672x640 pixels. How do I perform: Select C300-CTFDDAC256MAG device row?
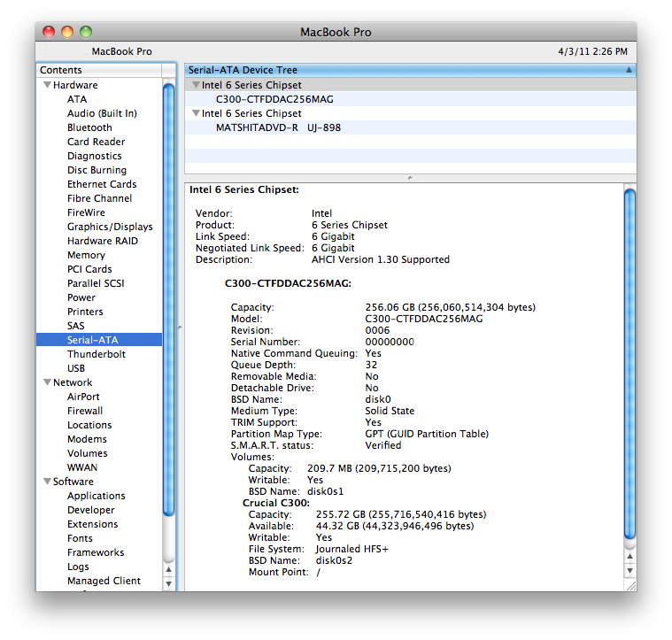[410, 99]
